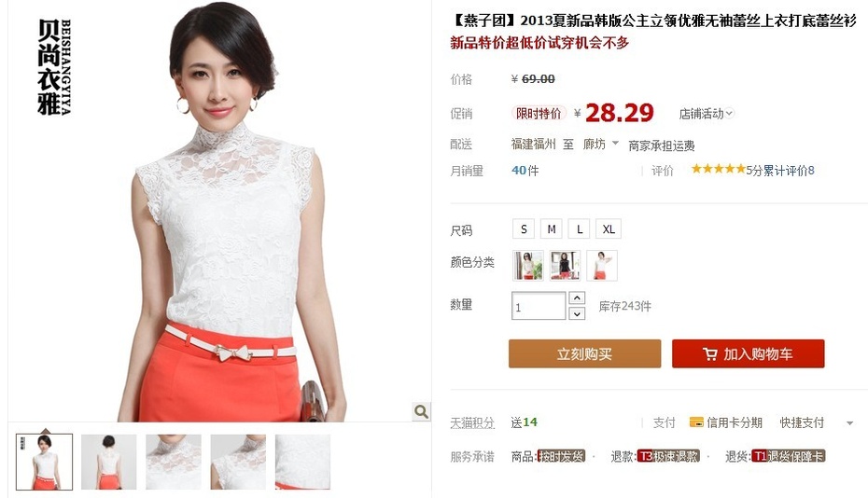Expand the 店铺活动 dropdown

coord(707,114)
